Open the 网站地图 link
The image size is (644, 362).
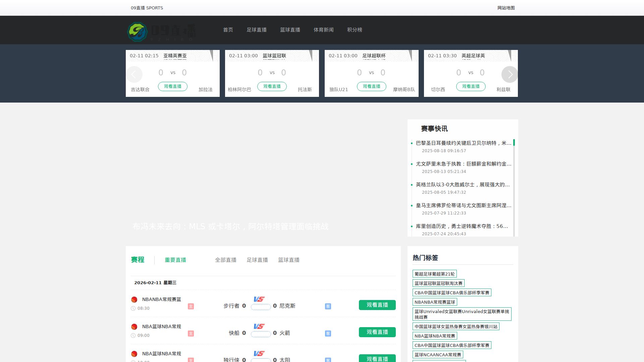click(506, 8)
